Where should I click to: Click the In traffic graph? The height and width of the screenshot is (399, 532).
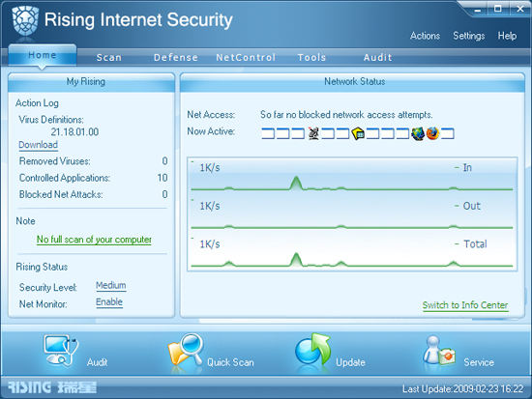point(352,176)
